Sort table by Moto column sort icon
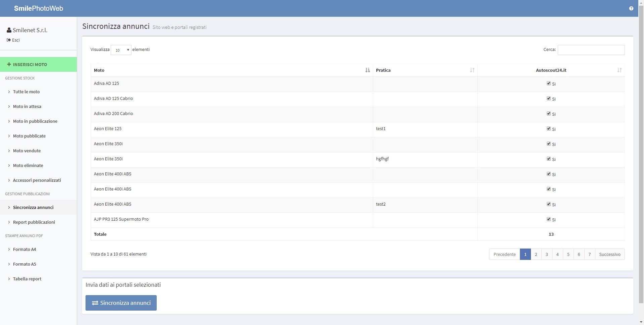Viewport: 644px width, 325px height. point(368,70)
